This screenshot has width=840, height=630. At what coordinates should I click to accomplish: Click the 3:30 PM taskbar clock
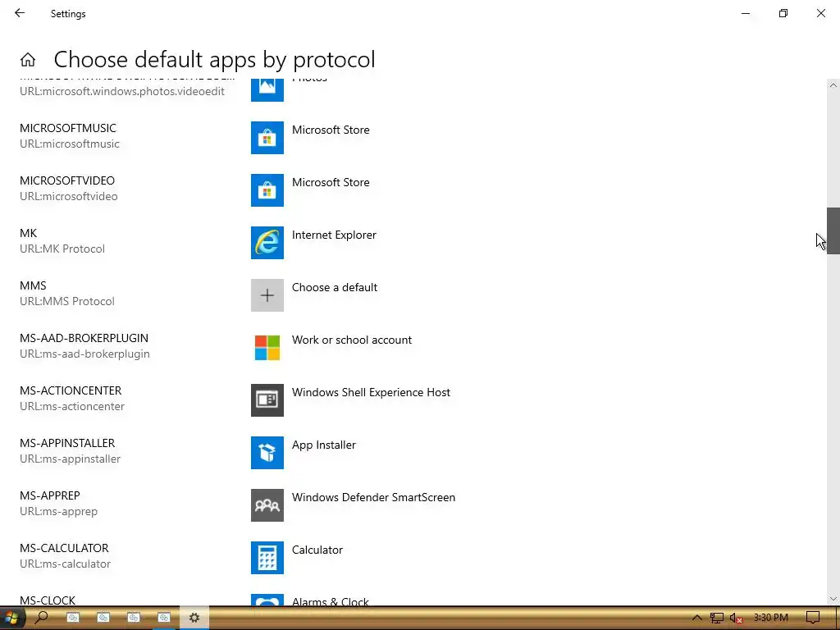771,618
